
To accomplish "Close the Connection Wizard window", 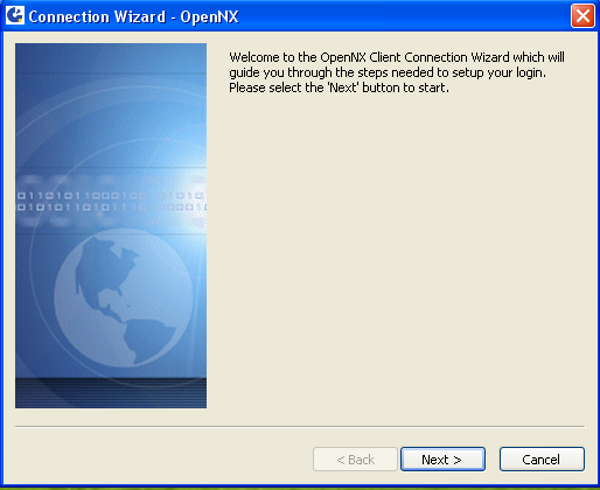I will tap(582, 16).
